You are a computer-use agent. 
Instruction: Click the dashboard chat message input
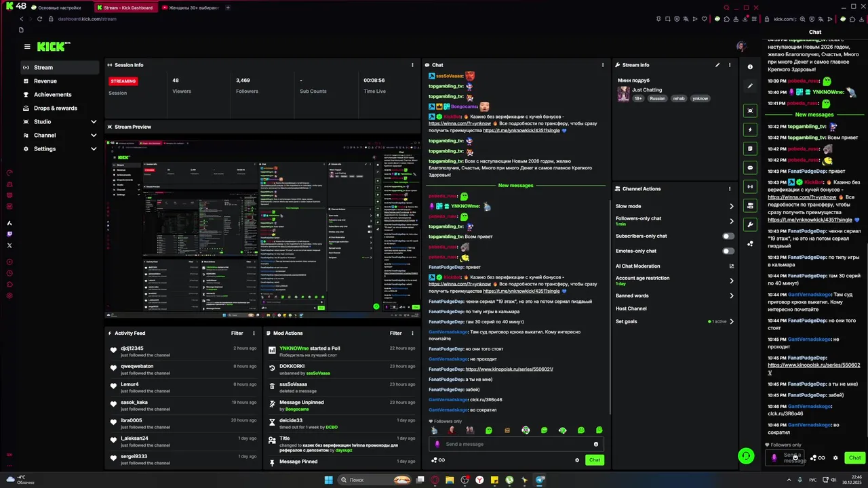pos(516,444)
